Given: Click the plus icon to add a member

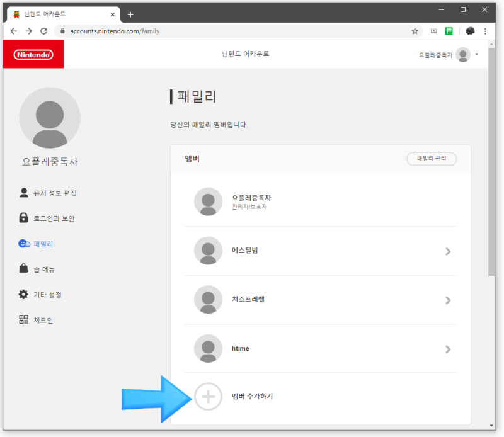Looking at the screenshot, I should pyautogui.click(x=208, y=397).
